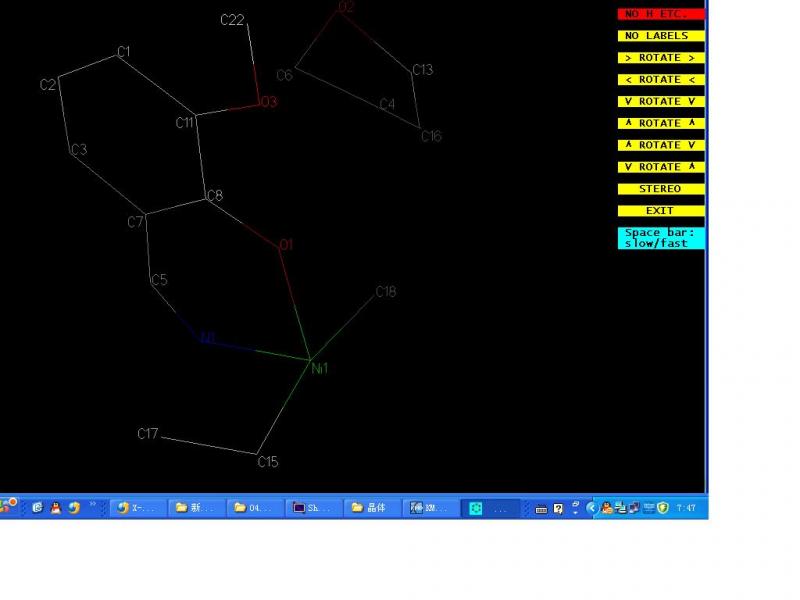The height and width of the screenshot is (600, 800).
Task: Click the ^ ROTATE ^ button
Action: tap(661, 123)
